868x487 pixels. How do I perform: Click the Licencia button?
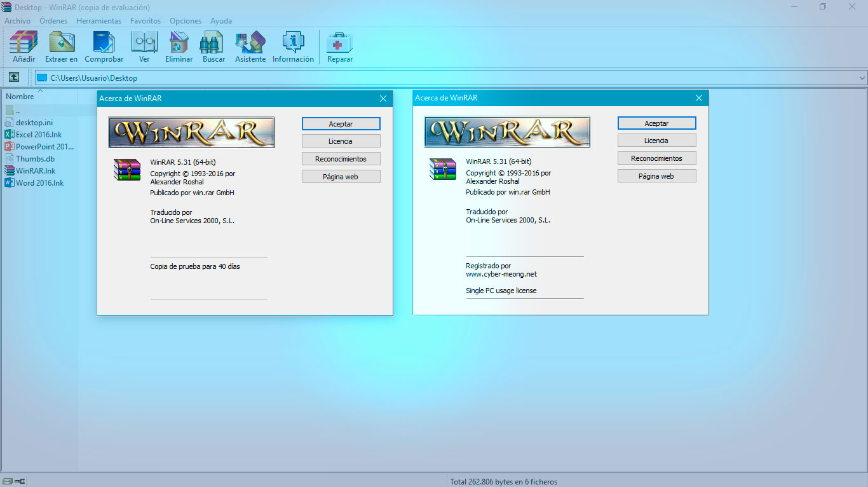point(341,141)
